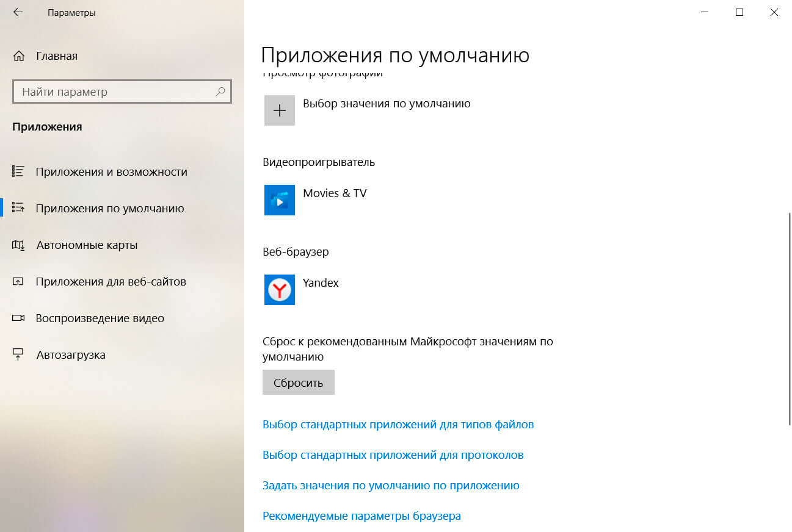Choose Выбор значения по умолчанию option
The height and width of the screenshot is (532, 792).
click(x=387, y=104)
